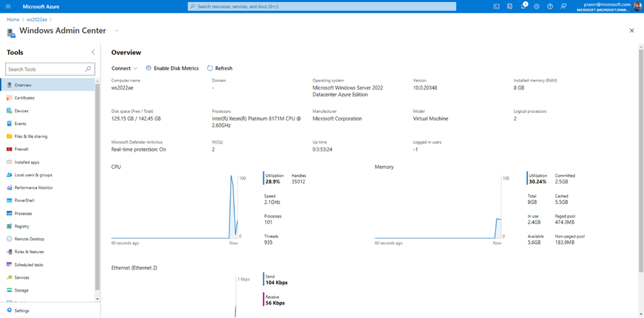Screen dimensions: 644x318
Task: Open the feedback icon in top bar
Action: pos(563,6)
